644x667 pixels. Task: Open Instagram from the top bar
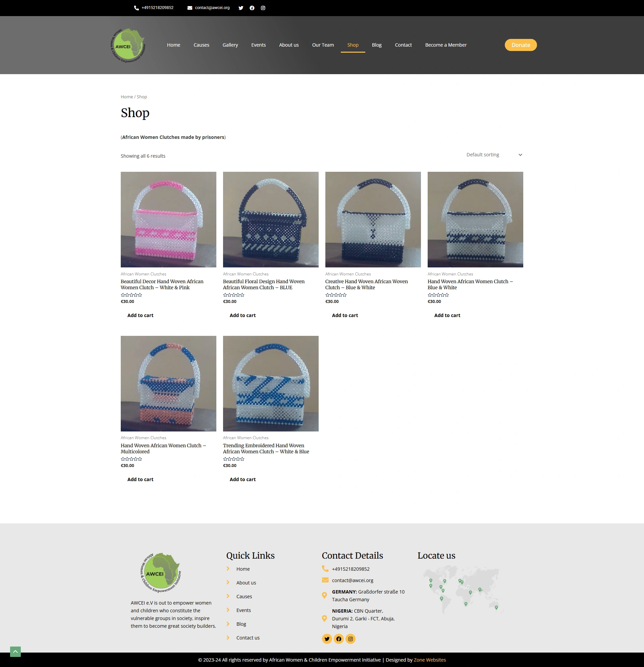[x=263, y=7]
